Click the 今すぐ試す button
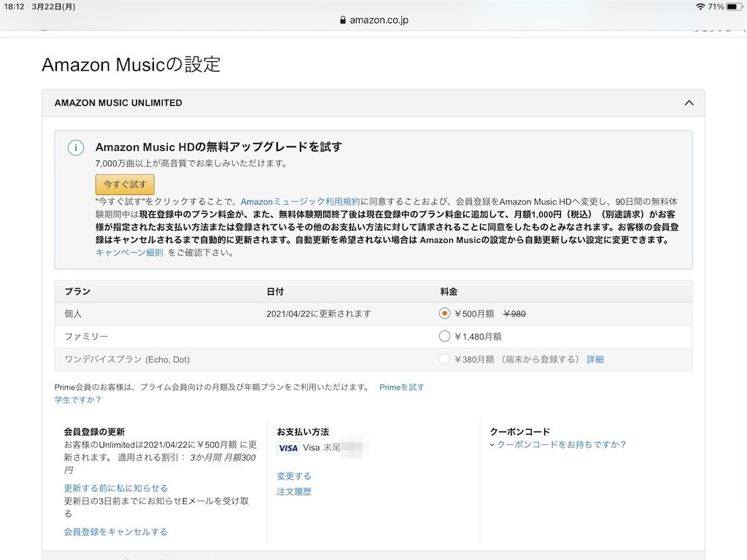This screenshot has height=560, width=747. (125, 184)
